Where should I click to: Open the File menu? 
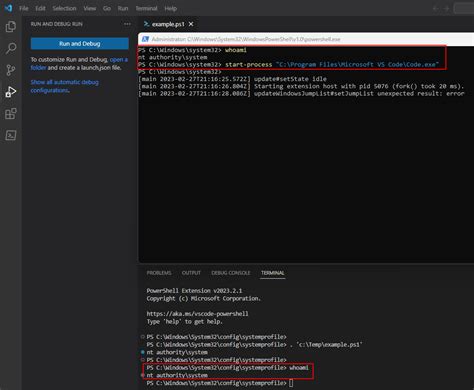point(24,8)
